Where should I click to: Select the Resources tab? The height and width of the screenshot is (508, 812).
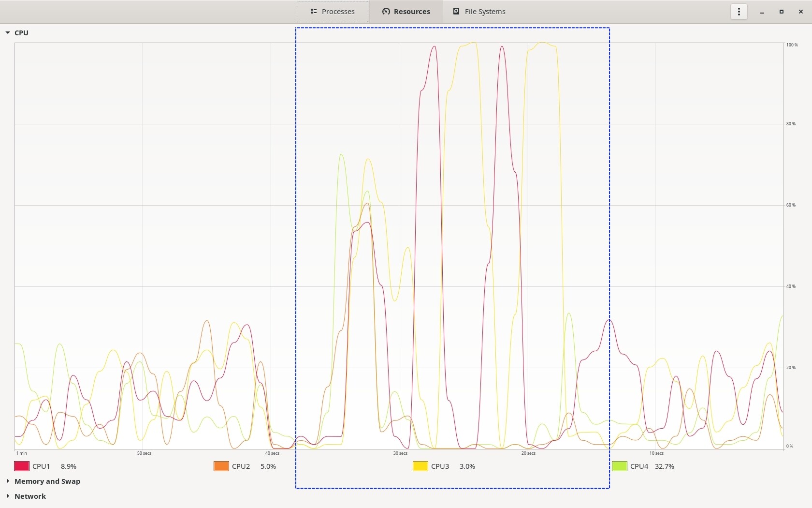(406, 12)
